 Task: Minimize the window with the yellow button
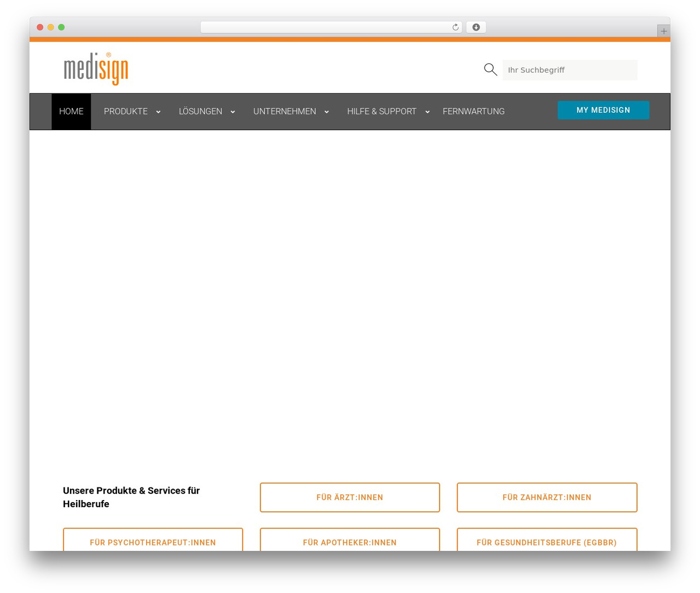pyautogui.click(x=50, y=27)
